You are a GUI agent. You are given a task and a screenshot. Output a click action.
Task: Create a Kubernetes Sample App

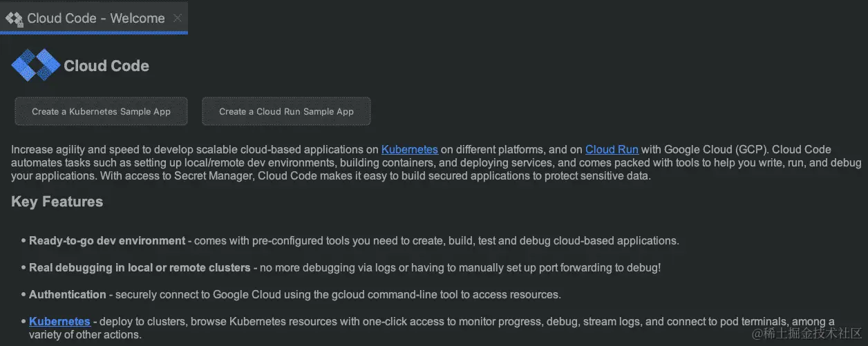101,111
